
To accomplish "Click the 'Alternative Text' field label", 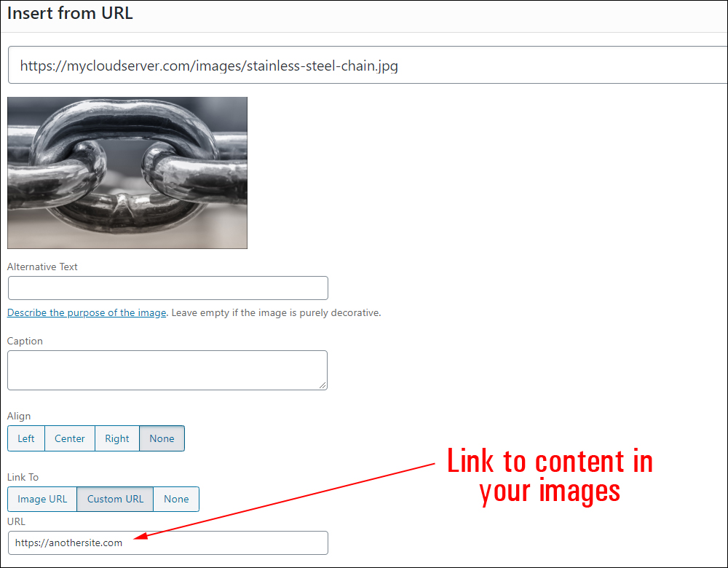I will tap(42, 267).
